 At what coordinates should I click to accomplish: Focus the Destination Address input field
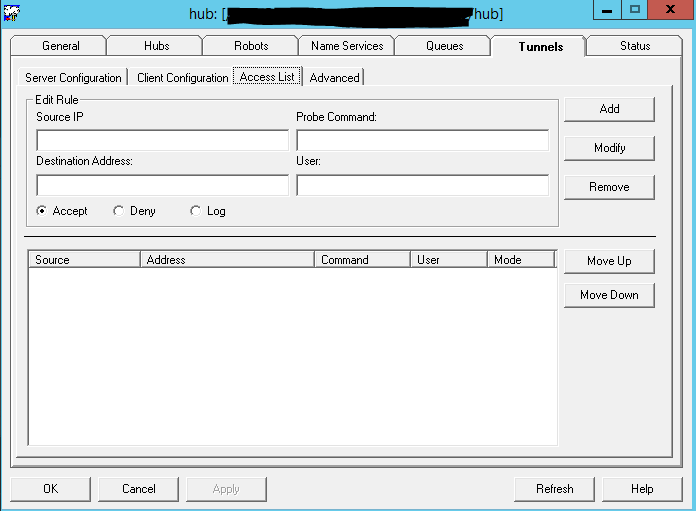(162, 185)
